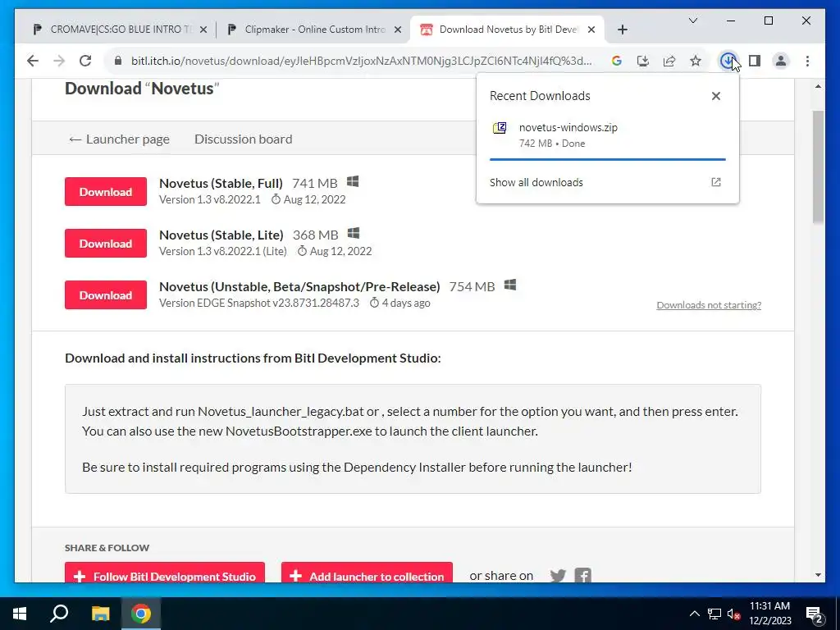Click Version 1.3 v8.2022.1 (Lite) text
This screenshot has height=630, width=840.
223,251
